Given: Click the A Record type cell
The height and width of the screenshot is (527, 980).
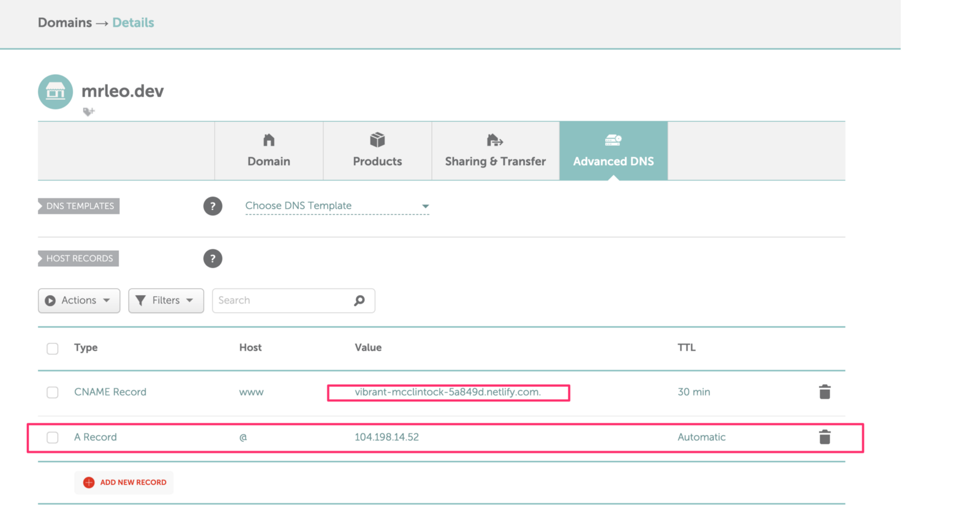Looking at the screenshot, I should 96,437.
